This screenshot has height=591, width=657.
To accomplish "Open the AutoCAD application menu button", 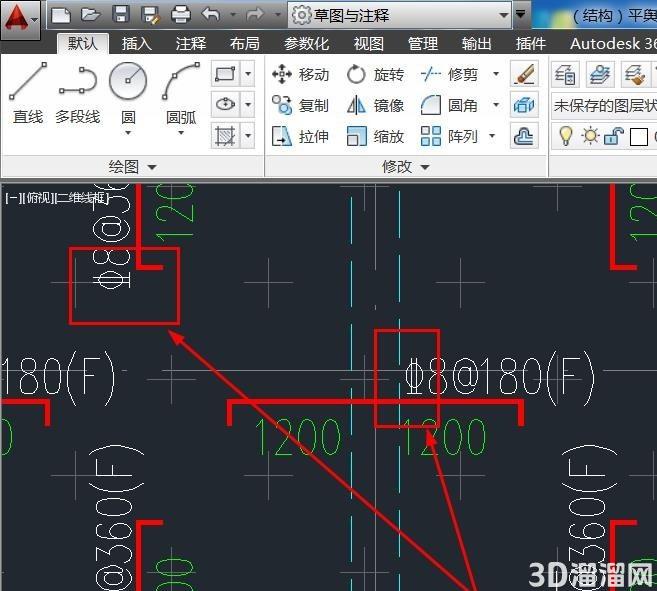I will (x=20, y=20).
